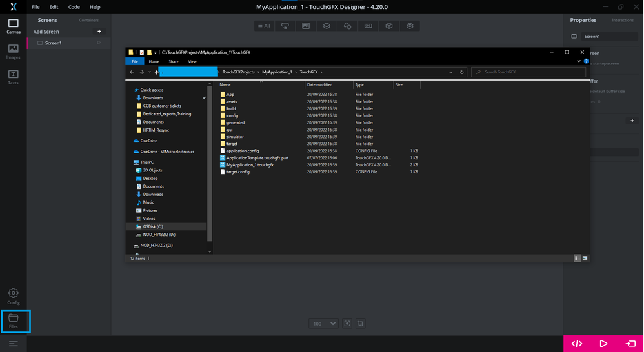The height and width of the screenshot is (352, 644).
Task: Click the Generate Code button
Action: [577, 344]
